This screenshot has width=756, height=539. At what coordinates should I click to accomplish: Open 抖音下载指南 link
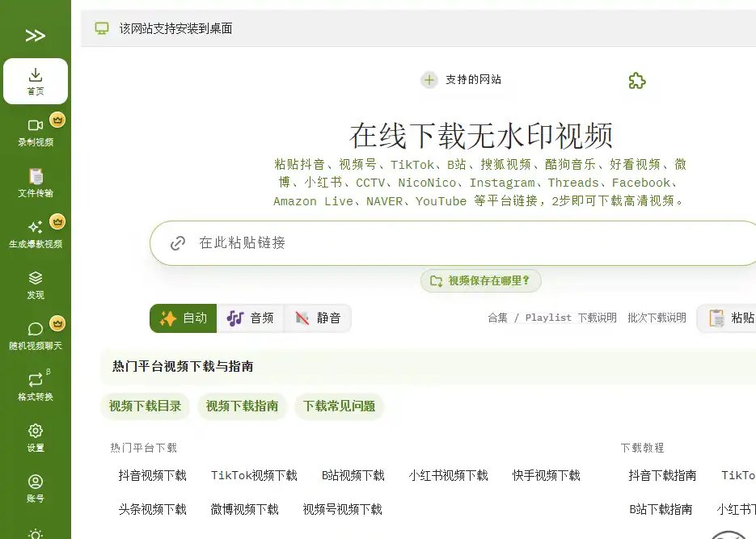pos(662,476)
